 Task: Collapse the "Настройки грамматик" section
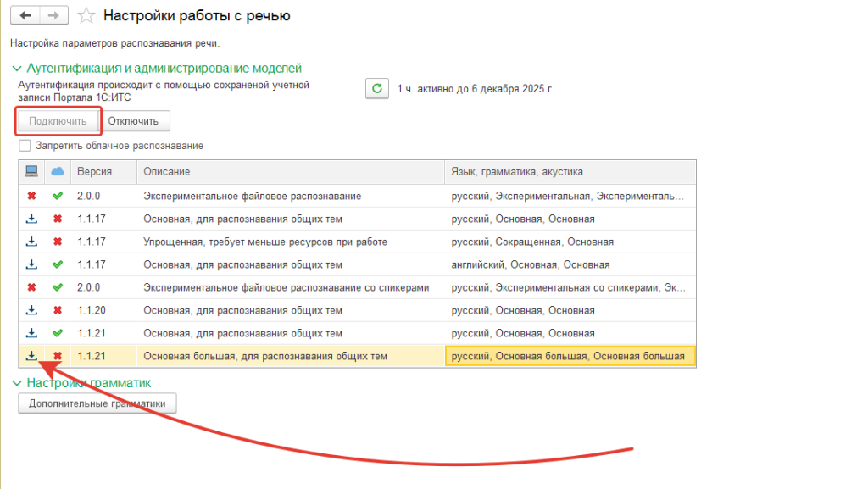point(17,383)
